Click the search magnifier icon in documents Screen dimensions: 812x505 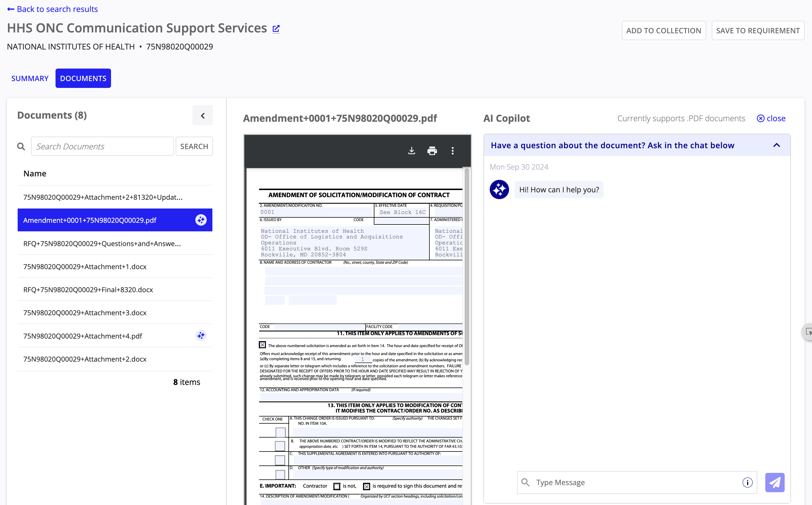tap(22, 146)
